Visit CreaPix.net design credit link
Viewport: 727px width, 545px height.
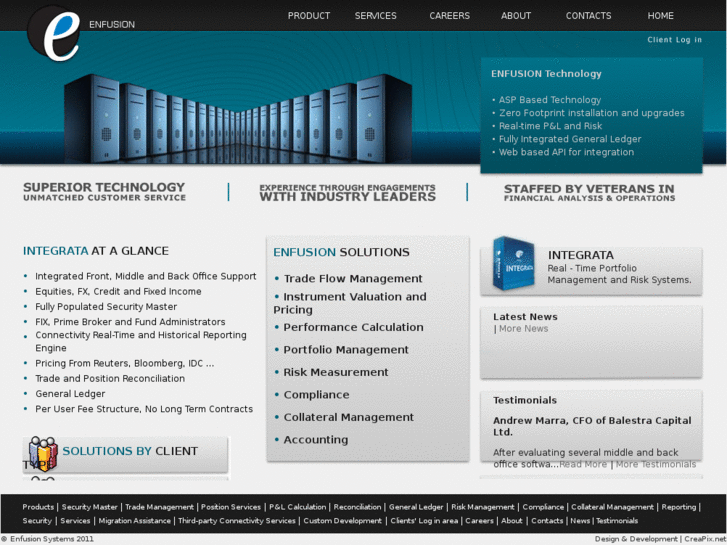pyautogui.click(x=705, y=539)
